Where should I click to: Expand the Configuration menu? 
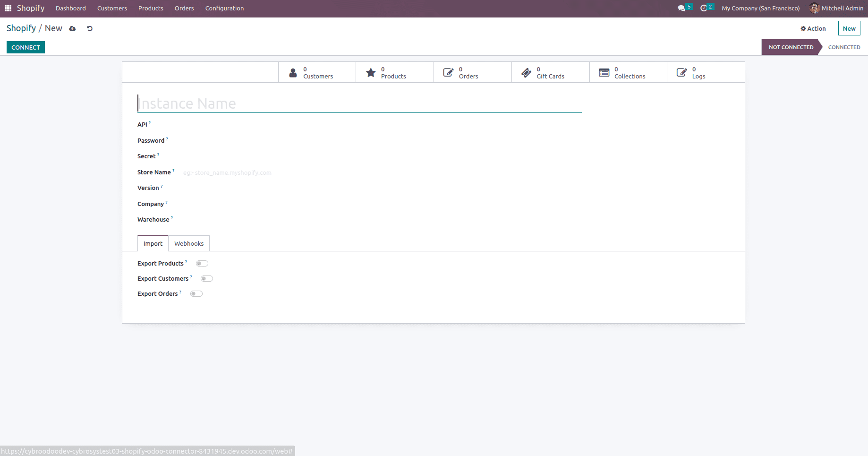[x=224, y=9]
